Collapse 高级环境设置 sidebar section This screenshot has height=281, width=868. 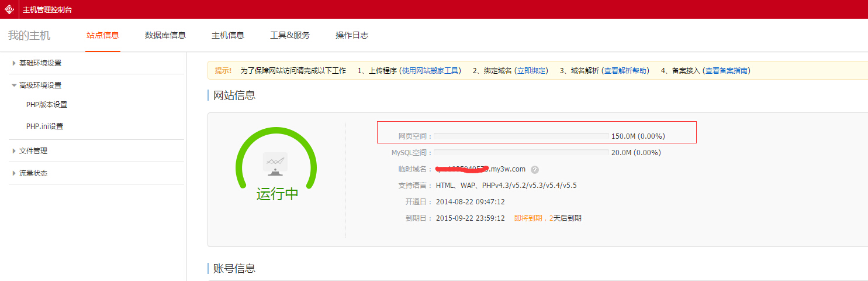40,85
